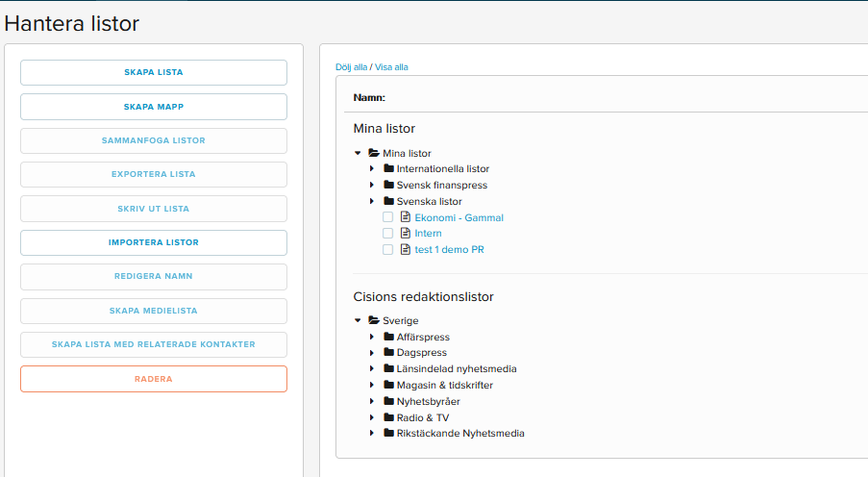This screenshot has height=477, width=868.
Task: Expand Magasin & tidskrifter arrow
Action: pyautogui.click(x=372, y=385)
